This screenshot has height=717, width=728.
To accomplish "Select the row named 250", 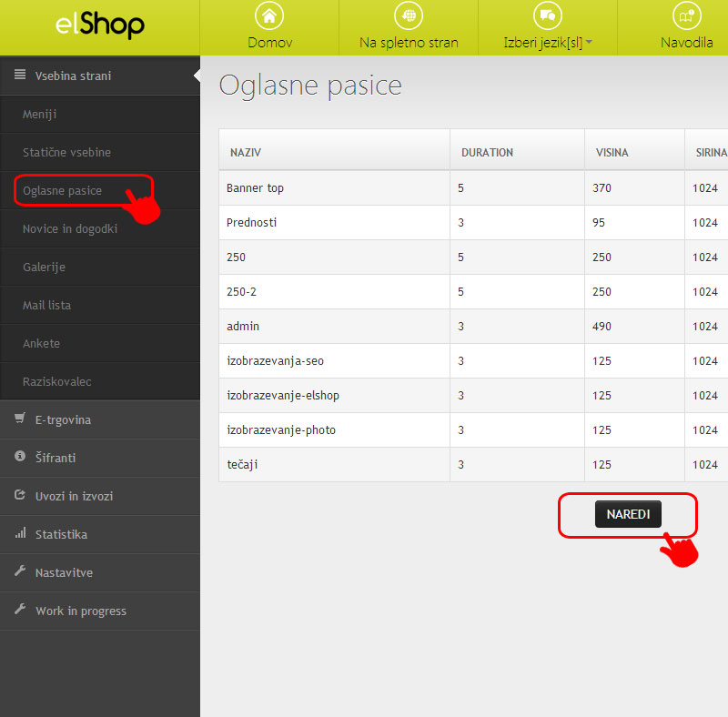I will (x=473, y=258).
